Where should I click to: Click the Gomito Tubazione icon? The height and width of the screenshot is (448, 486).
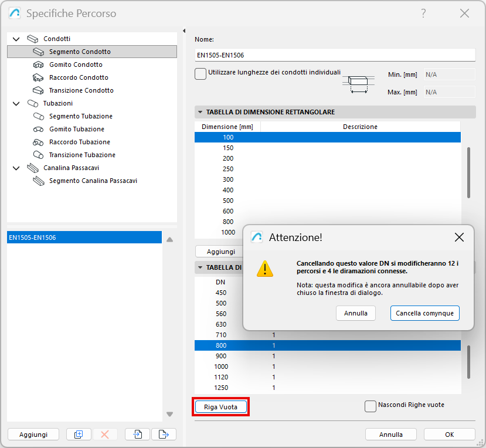pyautogui.click(x=39, y=129)
